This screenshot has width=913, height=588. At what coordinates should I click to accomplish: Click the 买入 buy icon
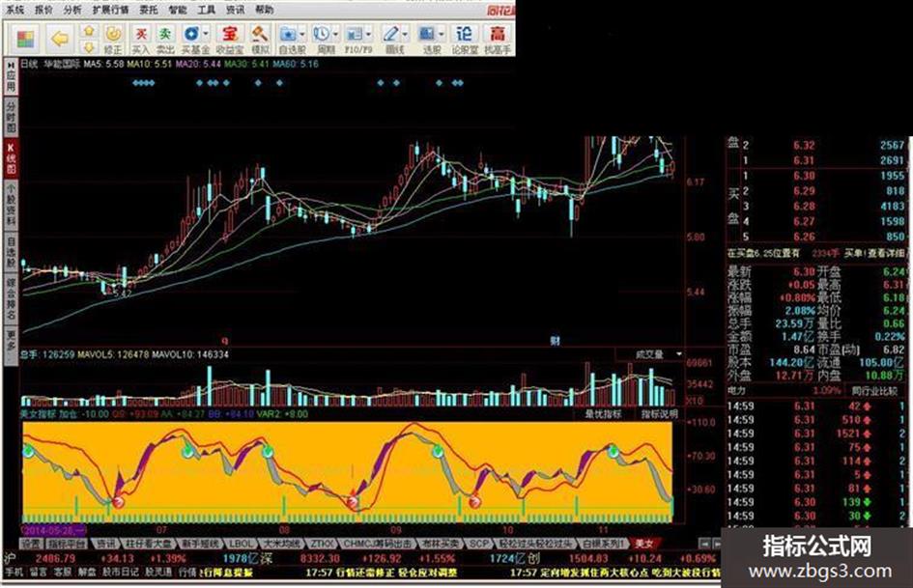point(140,39)
